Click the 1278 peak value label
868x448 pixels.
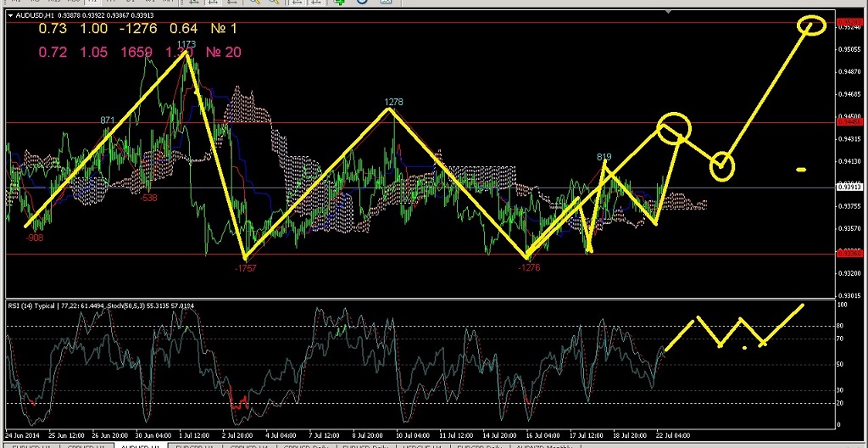tap(393, 102)
